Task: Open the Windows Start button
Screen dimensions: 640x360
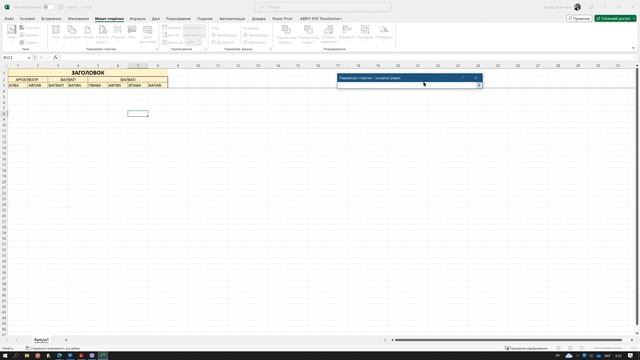Action: [x=5, y=356]
